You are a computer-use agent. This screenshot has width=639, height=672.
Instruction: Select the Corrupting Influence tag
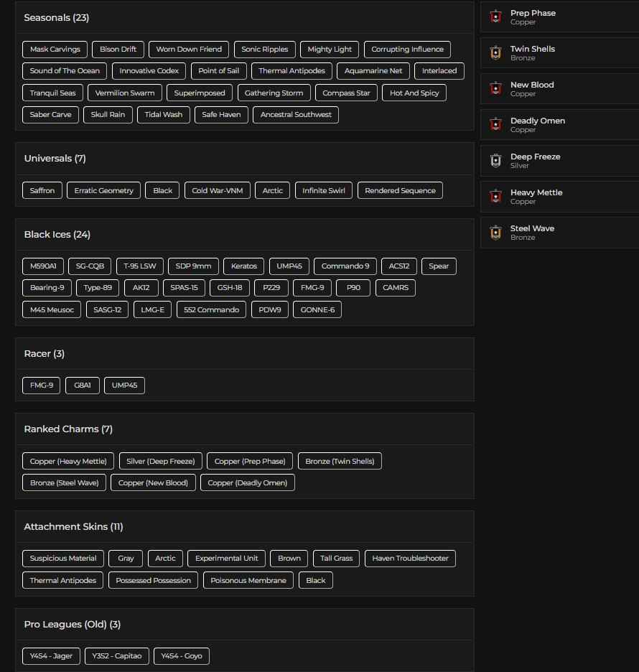407,50
